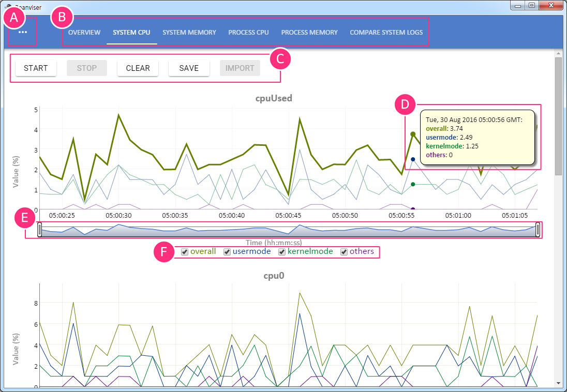Screen dimensions: 567x392
Task: Open the System Memory tab
Action: pyautogui.click(x=189, y=32)
